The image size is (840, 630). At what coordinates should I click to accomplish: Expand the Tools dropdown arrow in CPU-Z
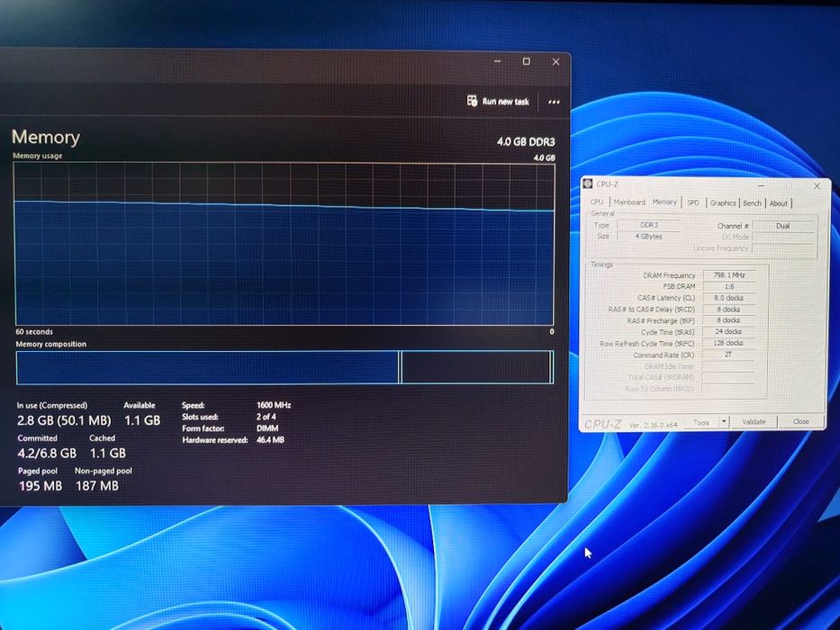point(724,422)
